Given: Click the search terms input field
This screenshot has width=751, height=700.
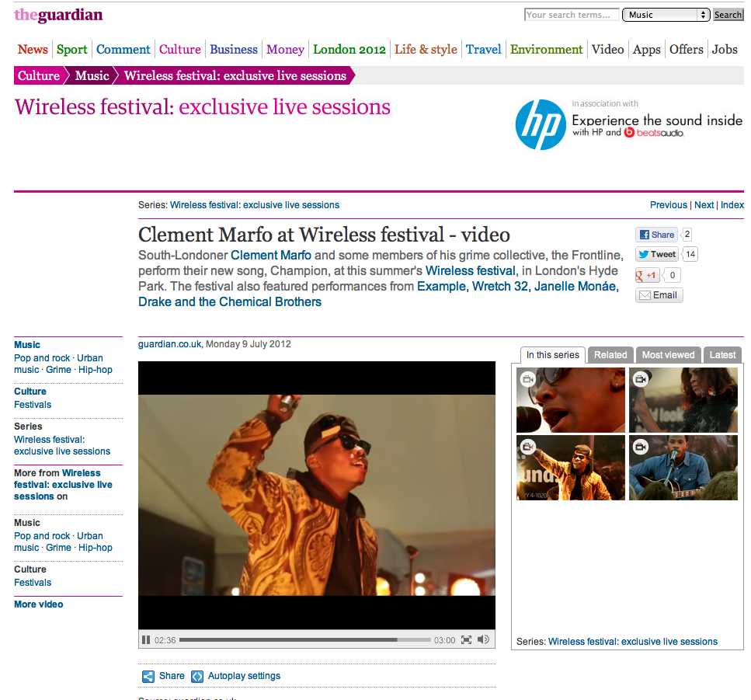Looking at the screenshot, I should point(572,15).
